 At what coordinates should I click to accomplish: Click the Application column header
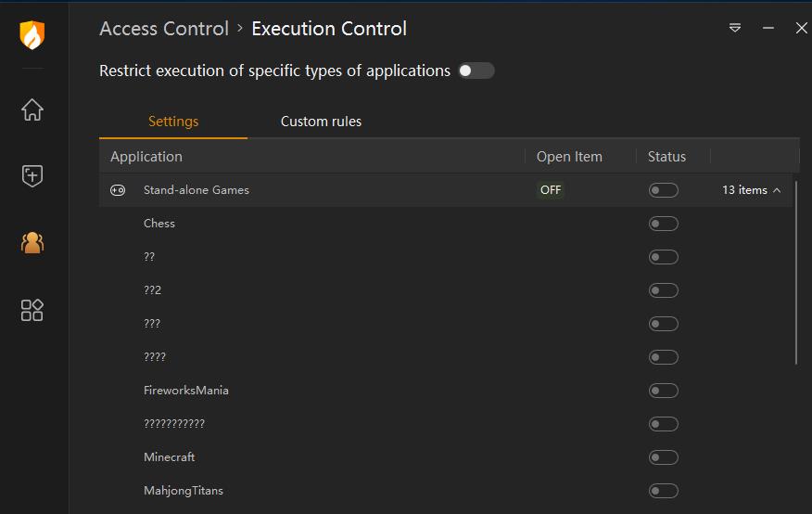pyautogui.click(x=146, y=157)
